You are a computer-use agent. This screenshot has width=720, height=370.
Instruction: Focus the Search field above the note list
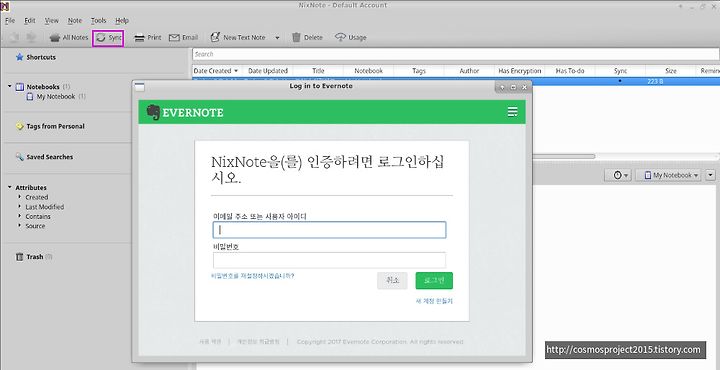click(x=456, y=54)
